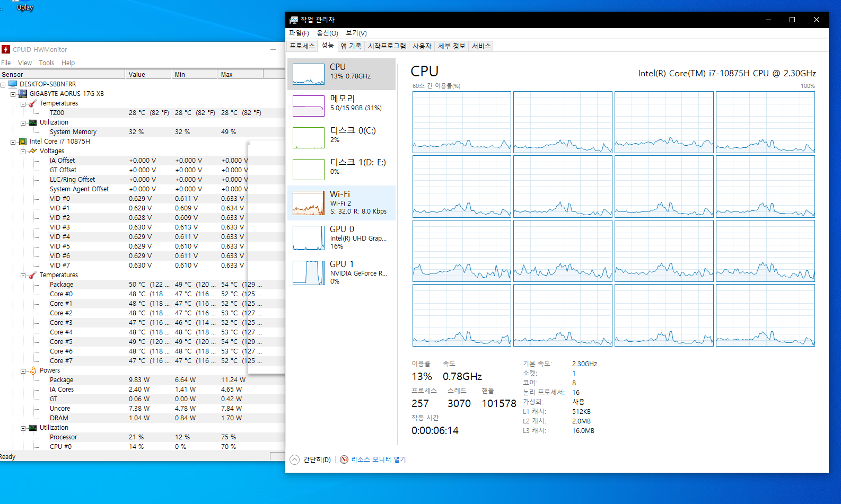
Task: Click the Powers flame icon
Action: coord(33,370)
